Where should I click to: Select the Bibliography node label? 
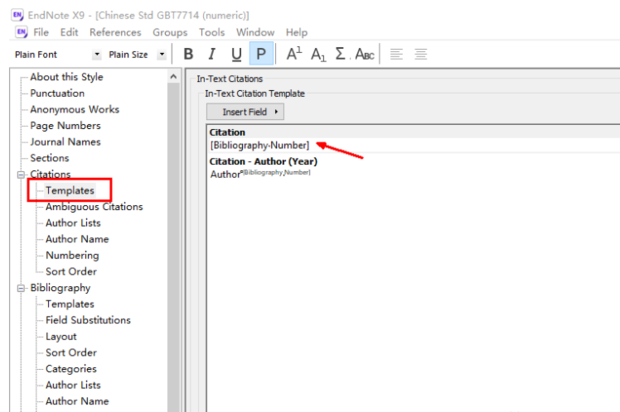[x=60, y=288]
